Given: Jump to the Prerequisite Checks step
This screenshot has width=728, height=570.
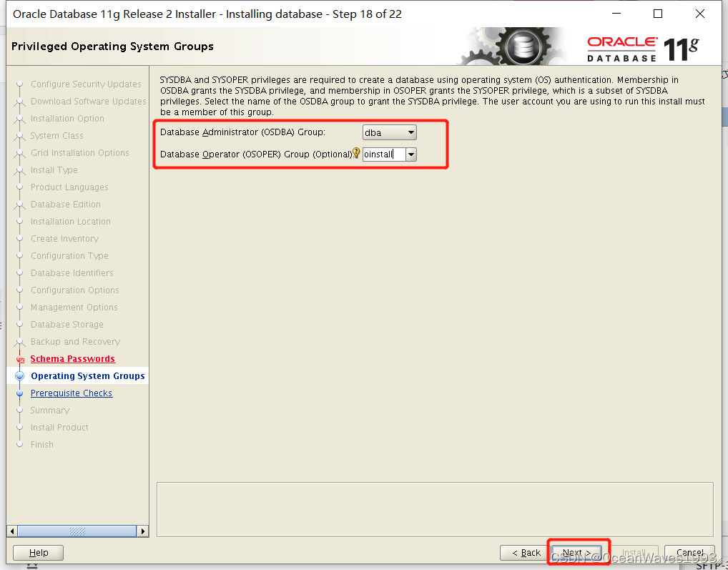Looking at the screenshot, I should click(x=72, y=393).
